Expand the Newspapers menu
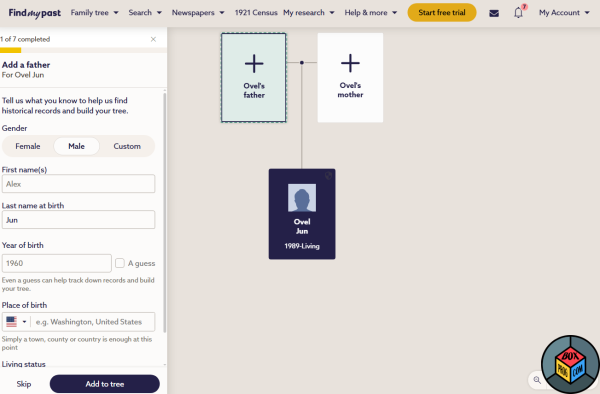Viewport: 600px width, 394px height. tap(198, 13)
